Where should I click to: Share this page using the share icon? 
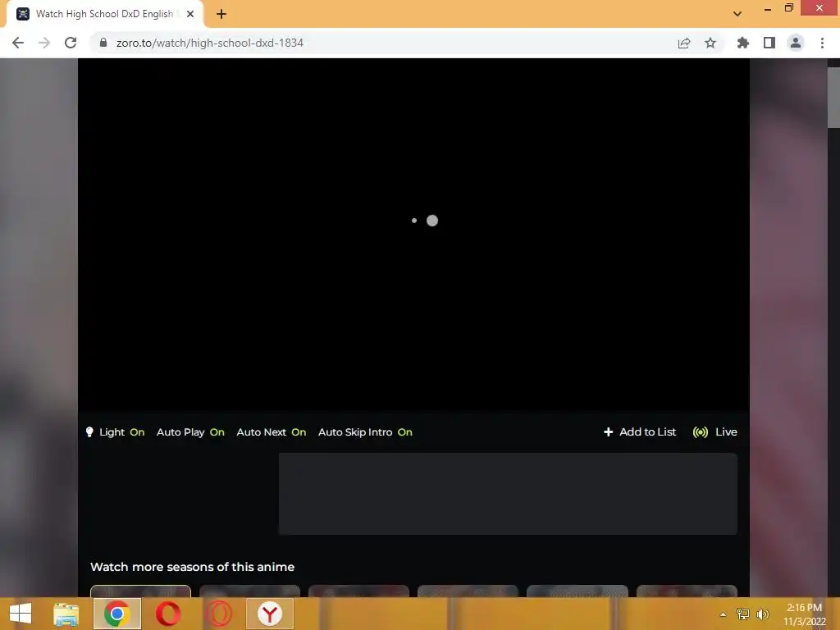pos(683,43)
